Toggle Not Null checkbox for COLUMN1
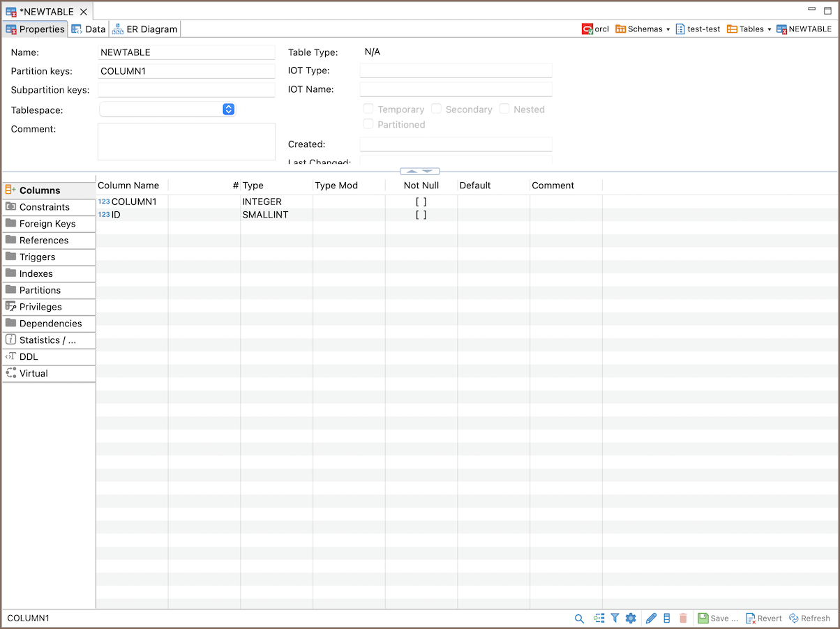 pyautogui.click(x=421, y=202)
